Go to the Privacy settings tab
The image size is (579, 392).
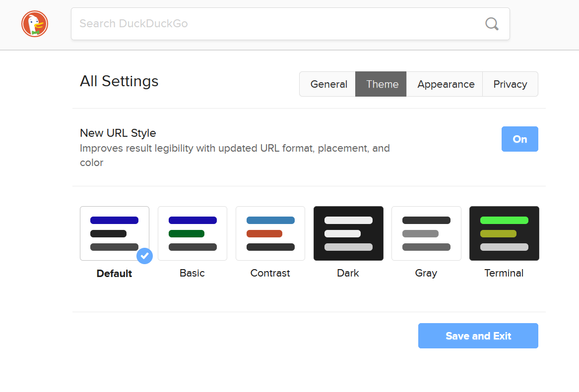[511, 84]
